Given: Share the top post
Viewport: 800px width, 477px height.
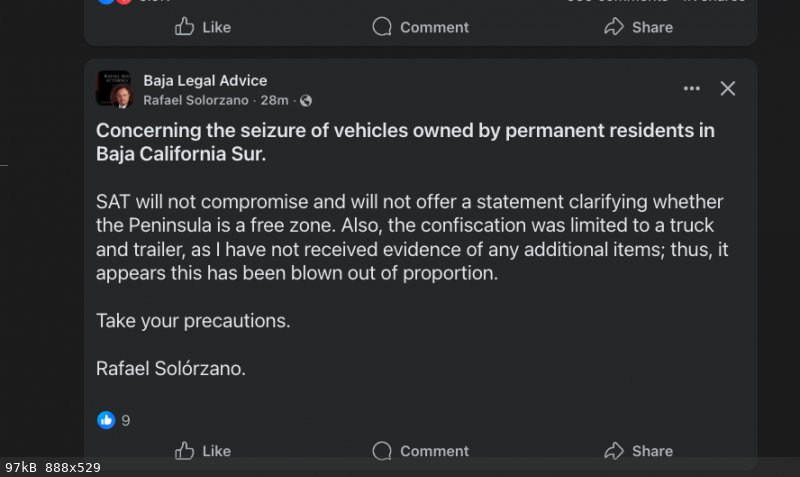Looking at the screenshot, I should (x=638, y=27).
